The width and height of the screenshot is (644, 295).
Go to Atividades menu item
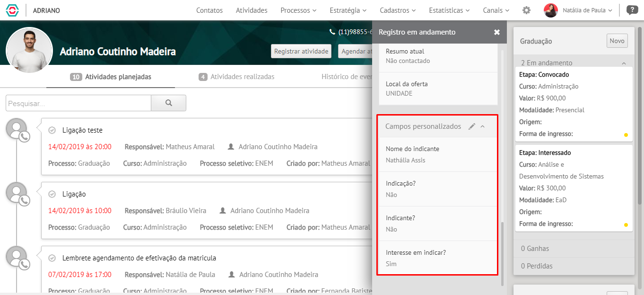click(252, 10)
